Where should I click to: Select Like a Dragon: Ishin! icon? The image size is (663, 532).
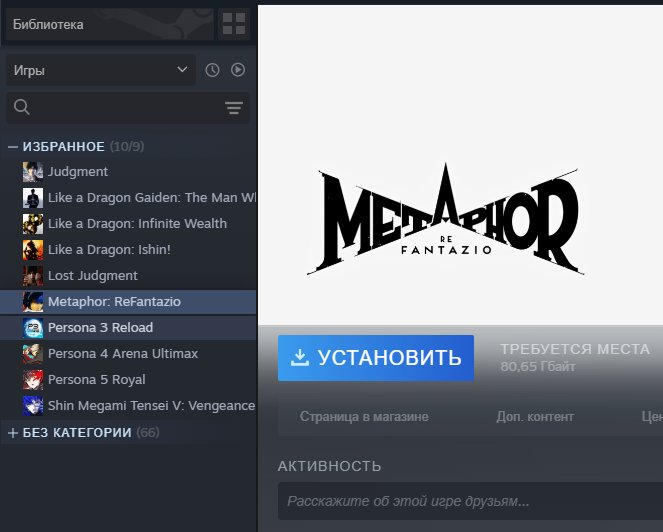tap(33, 250)
